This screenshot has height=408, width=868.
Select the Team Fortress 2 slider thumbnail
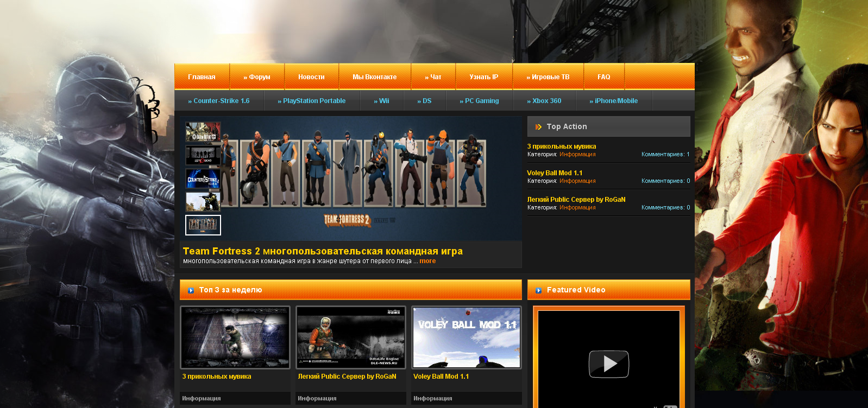coord(203,225)
